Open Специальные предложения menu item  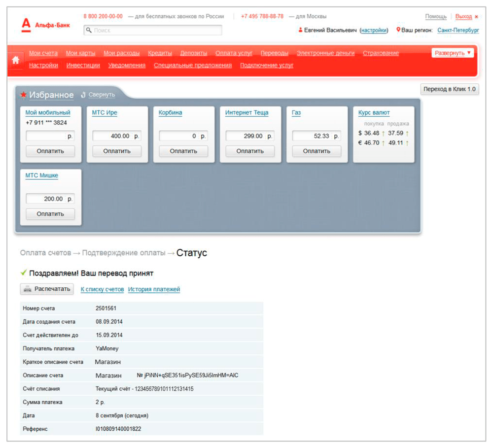(193, 66)
